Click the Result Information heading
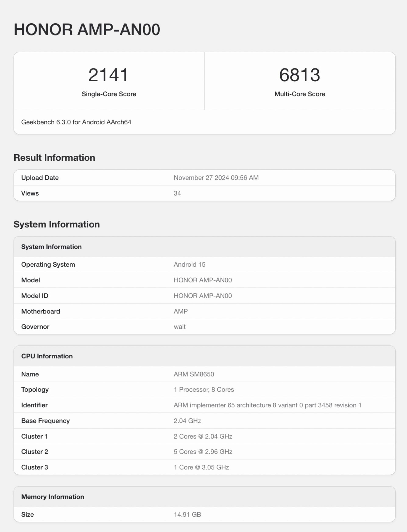Viewport: 407px width, 532px height. pyautogui.click(x=54, y=158)
